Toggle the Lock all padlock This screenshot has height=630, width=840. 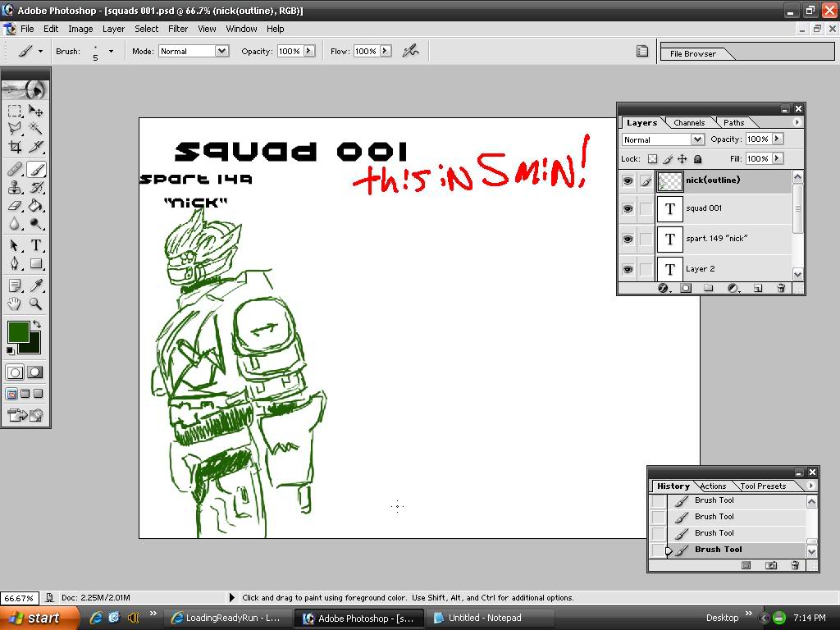697,159
